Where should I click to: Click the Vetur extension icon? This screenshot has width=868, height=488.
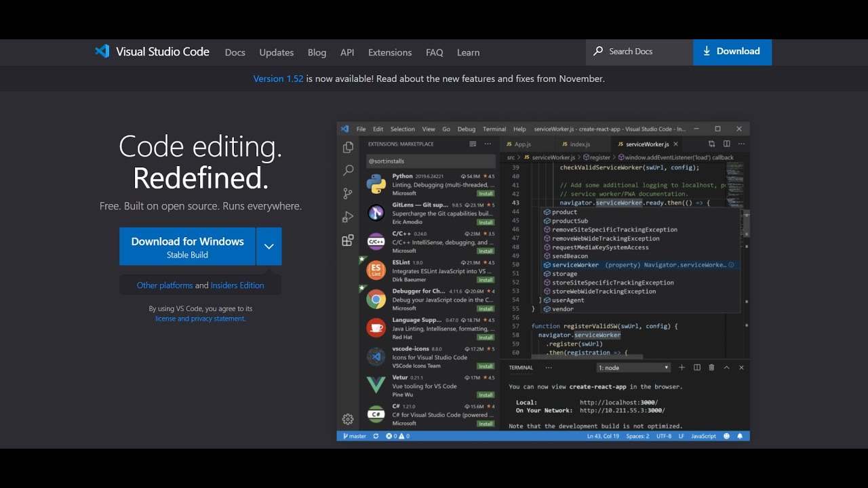click(x=376, y=385)
